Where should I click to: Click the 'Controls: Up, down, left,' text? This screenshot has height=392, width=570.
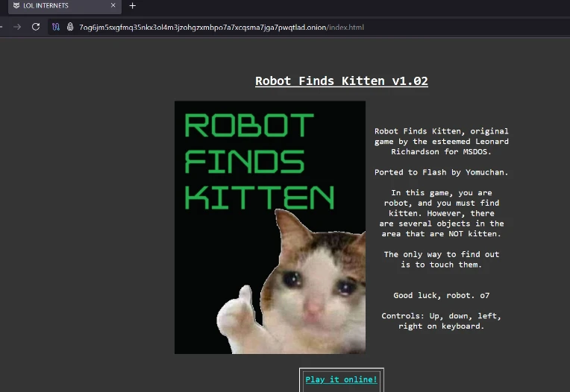[x=442, y=316]
